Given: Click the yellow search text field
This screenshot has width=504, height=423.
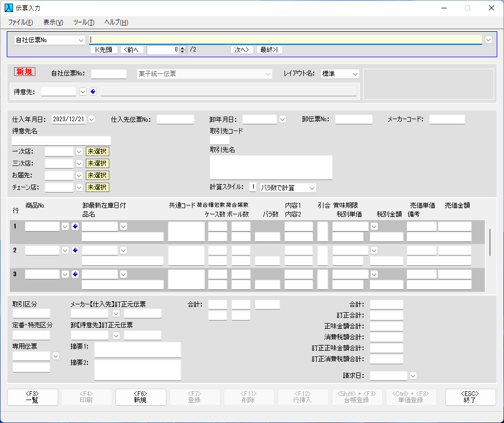Looking at the screenshot, I should pyautogui.click(x=286, y=40).
